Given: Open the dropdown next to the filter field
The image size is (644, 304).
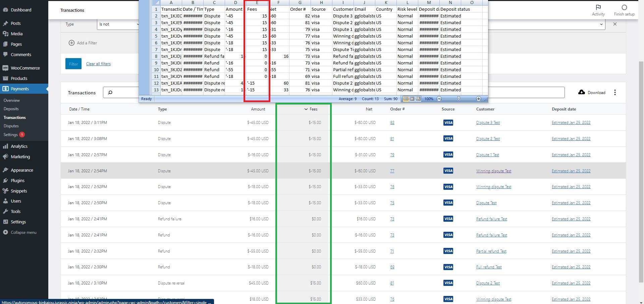Looking at the screenshot, I should (x=601, y=24).
